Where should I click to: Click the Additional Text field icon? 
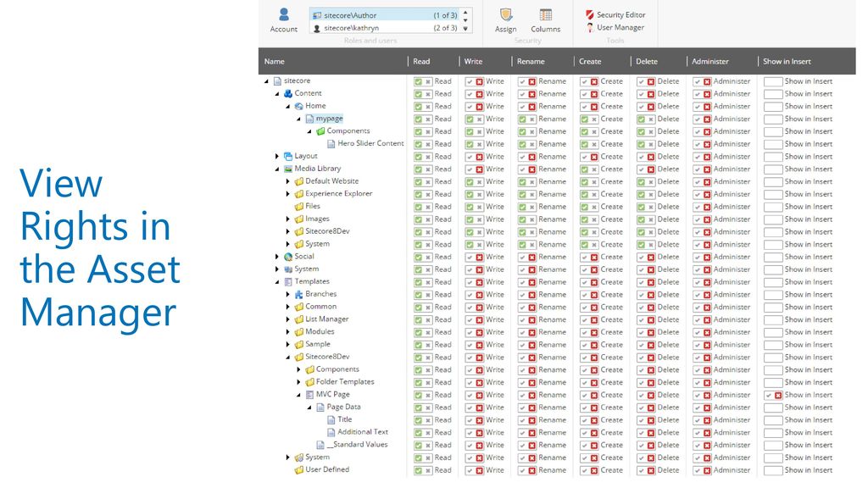click(x=331, y=432)
